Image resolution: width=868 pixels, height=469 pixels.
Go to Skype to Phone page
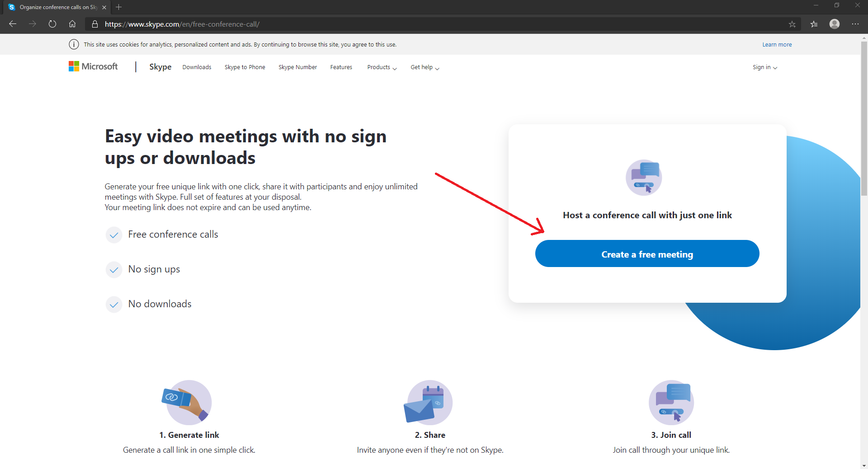point(245,67)
